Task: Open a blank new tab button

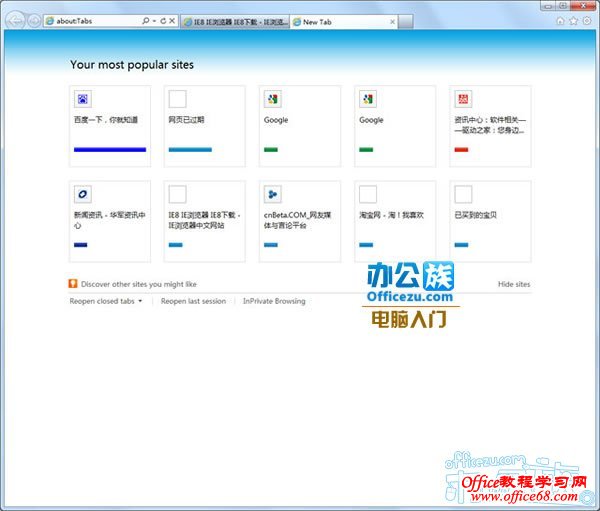Action: click(x=406, y=22)
